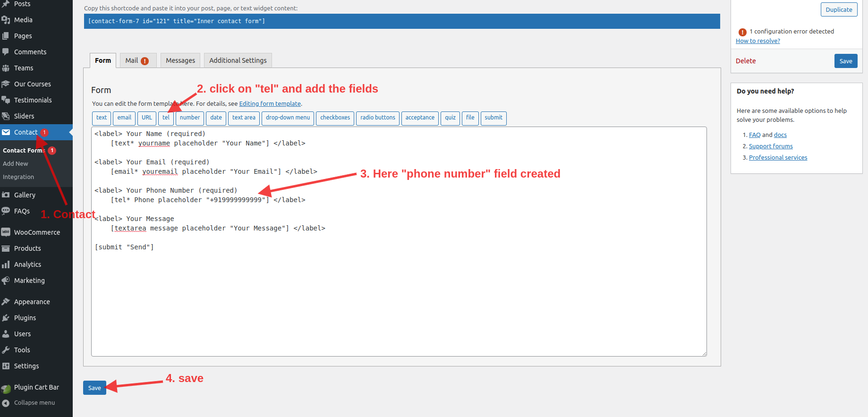This screenshot has height=417, width=868.
Task: Click the Our Courses graduation cap icon
Action: pyautogui.click(x=6, y=84)
